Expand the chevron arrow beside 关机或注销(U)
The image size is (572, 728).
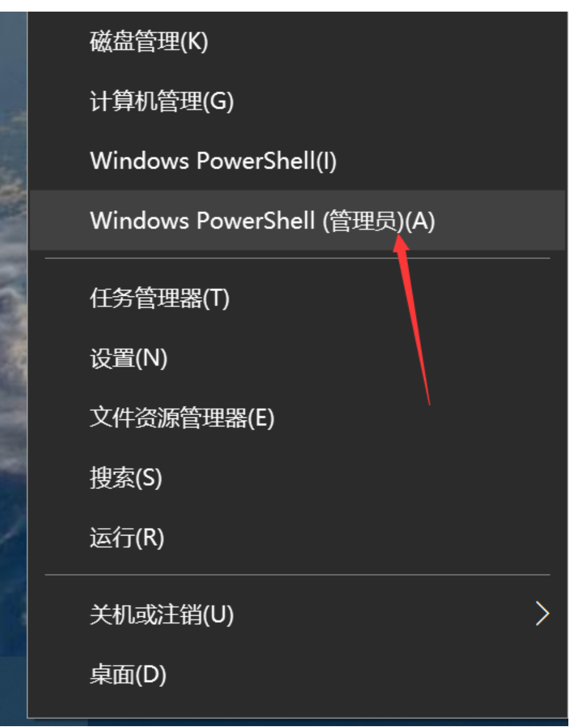(542, 614)
